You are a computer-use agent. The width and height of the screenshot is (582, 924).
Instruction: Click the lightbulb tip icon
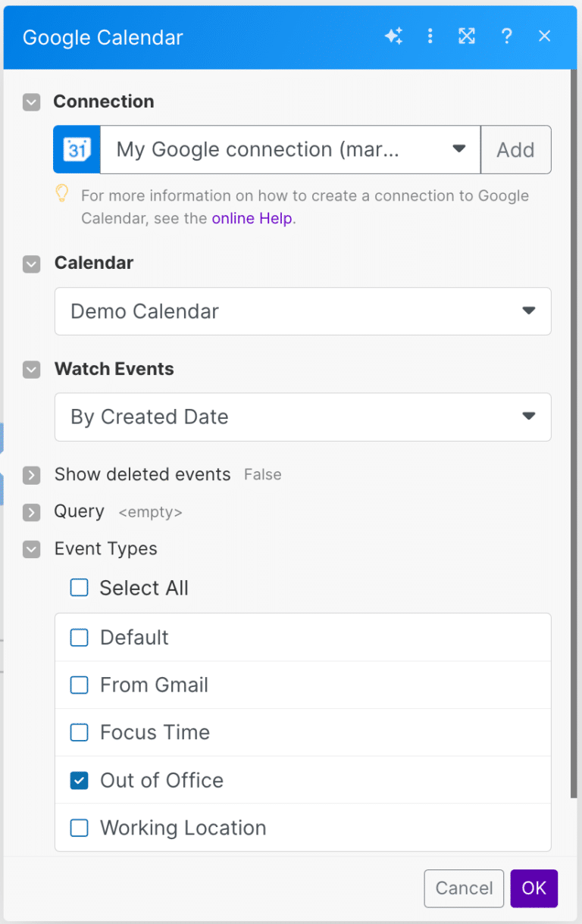point(62,195)
